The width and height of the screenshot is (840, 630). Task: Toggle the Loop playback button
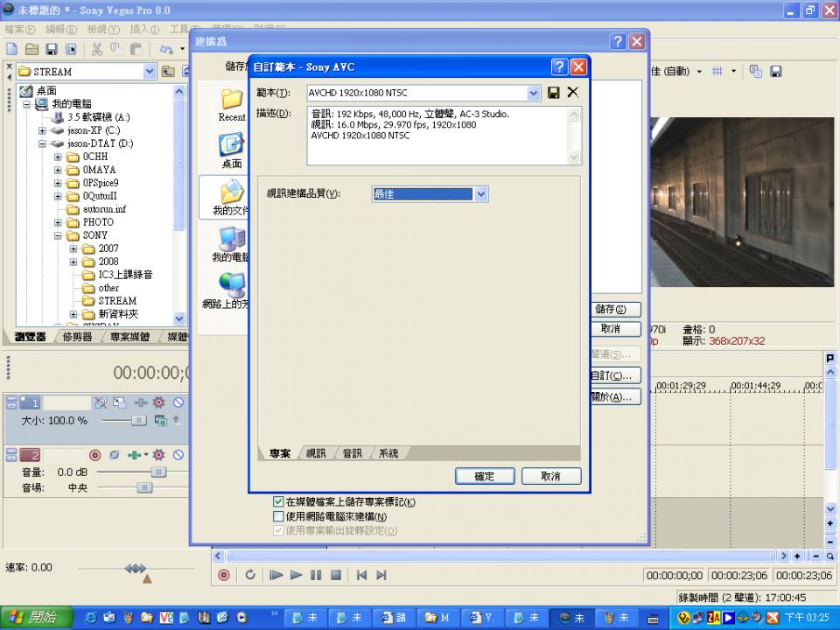pos(250,575)
